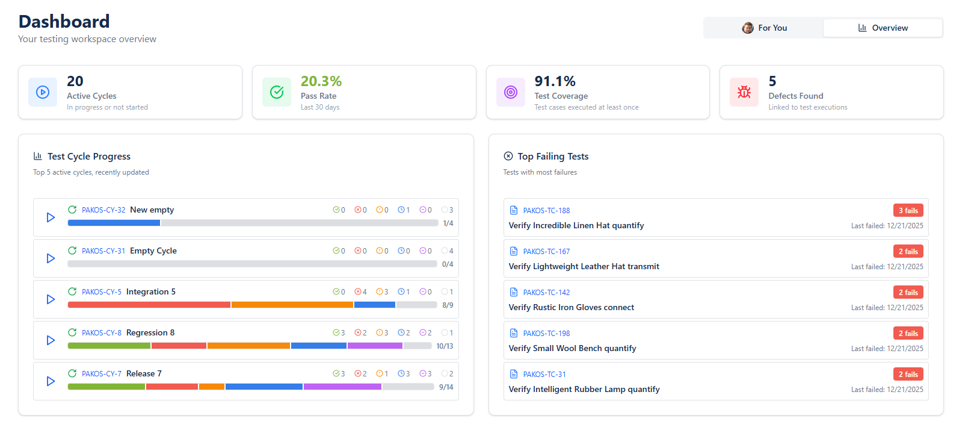Image resolution: width=980 pixels, height=439 pixels.
Task: Click the Defects Found bug icon
Action: tap(744, 92)
